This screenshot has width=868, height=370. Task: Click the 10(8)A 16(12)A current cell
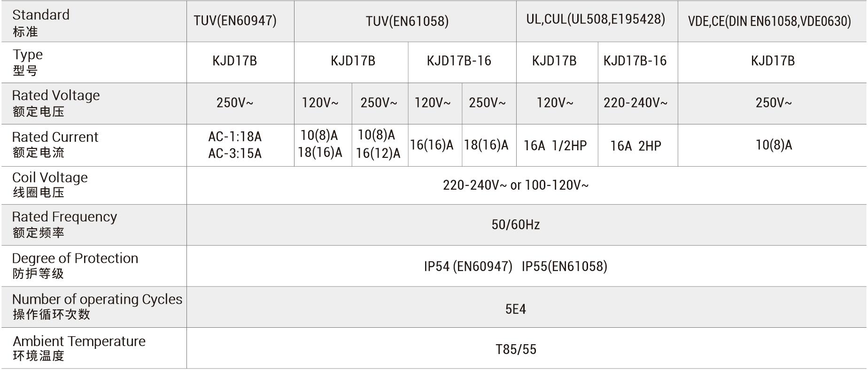(x=379, y=144)
